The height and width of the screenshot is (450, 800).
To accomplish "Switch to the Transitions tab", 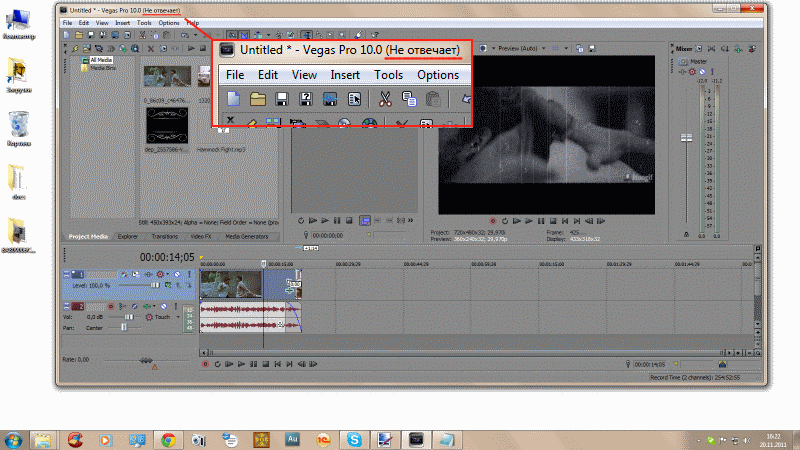I will tap(164, 236).
